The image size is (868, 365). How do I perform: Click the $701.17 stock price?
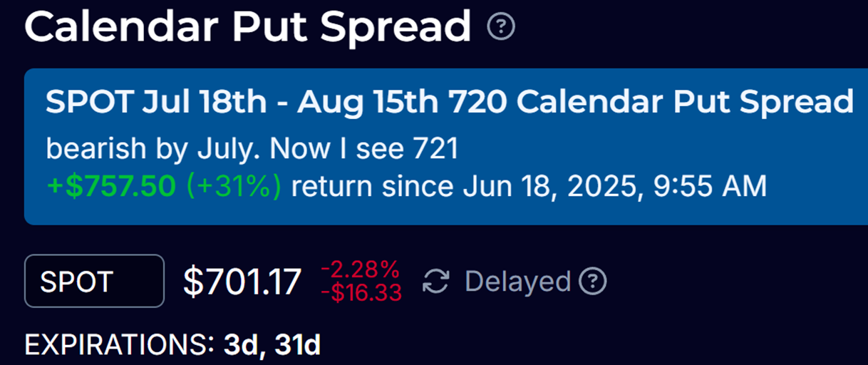(x=242, y=282)
